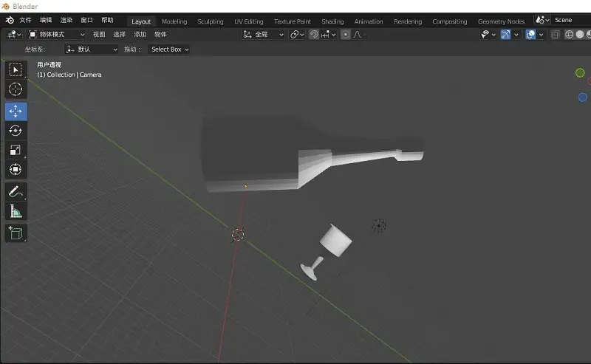Open the proportional editing falloff icon

click(x=360, y=35)
